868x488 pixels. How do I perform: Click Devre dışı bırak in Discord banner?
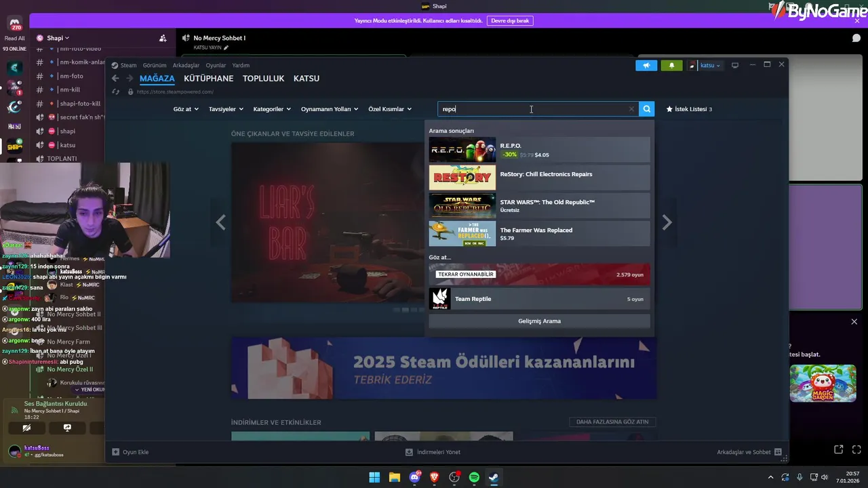(x=510, y=21)
